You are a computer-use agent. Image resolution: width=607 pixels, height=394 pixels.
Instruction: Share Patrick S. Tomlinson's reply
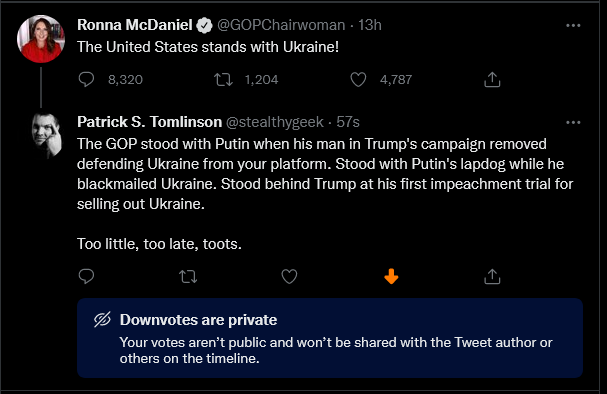click(x=492, y=276)
